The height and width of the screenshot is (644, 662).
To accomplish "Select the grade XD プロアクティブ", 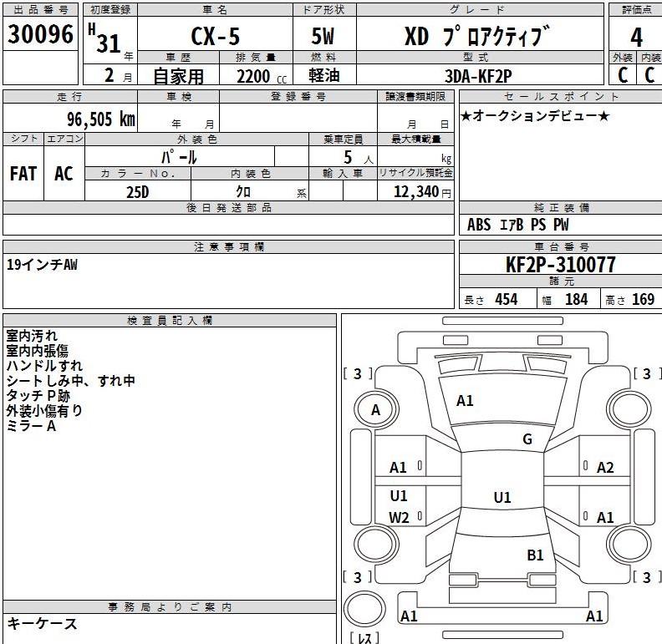I will 477,36.
